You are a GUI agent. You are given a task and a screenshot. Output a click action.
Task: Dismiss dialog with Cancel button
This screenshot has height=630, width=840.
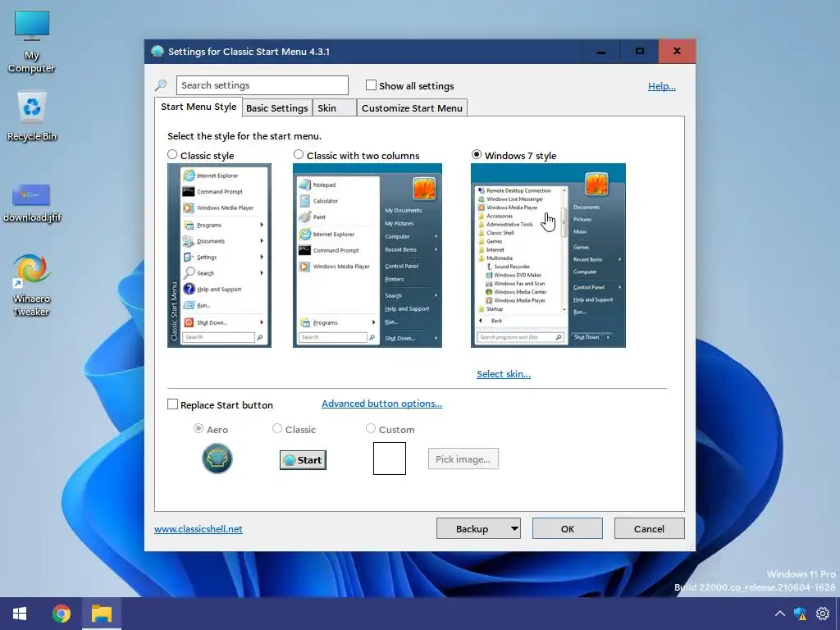point(650,529)
